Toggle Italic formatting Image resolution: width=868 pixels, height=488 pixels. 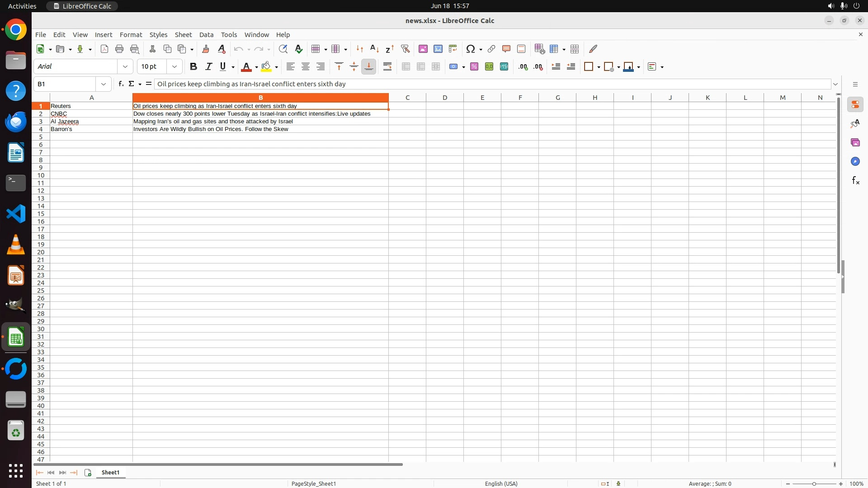(x=208, y=66)
